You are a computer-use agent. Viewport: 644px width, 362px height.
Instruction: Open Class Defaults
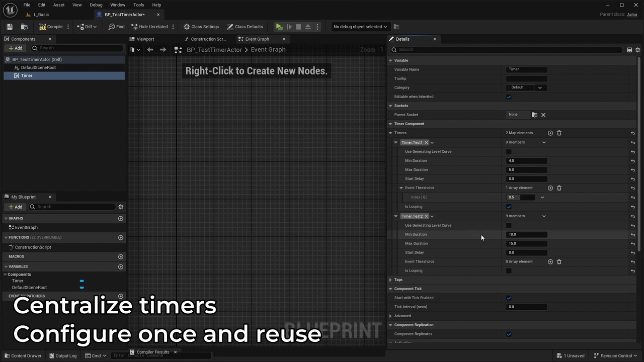coord(245,27)
